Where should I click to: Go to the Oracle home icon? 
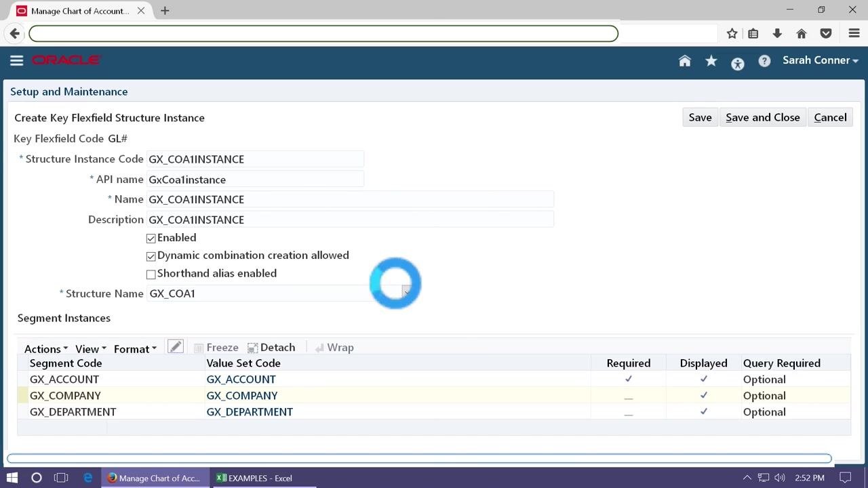(685, 61)
